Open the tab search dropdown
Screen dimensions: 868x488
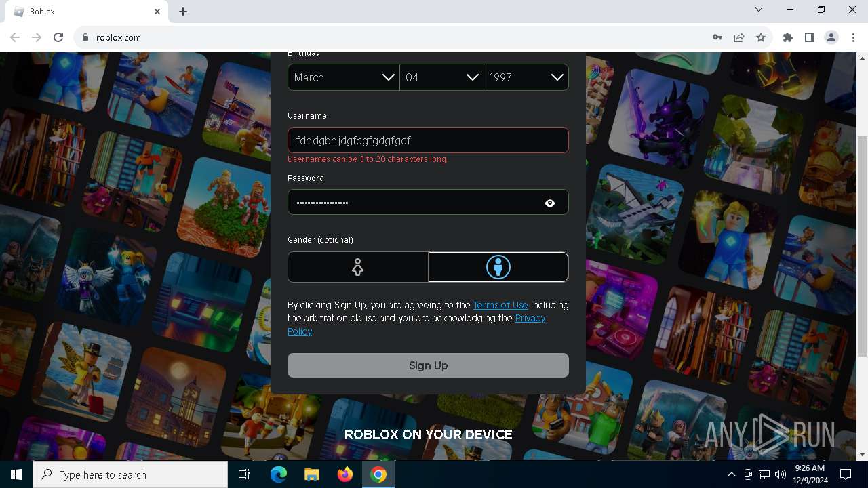[759, 10]
